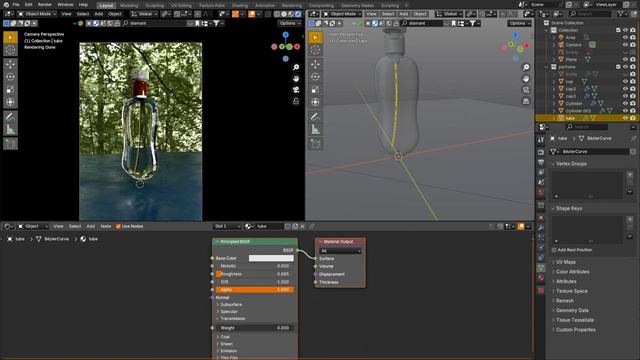Click the Blender logo icon

click(x=6, y=4)
